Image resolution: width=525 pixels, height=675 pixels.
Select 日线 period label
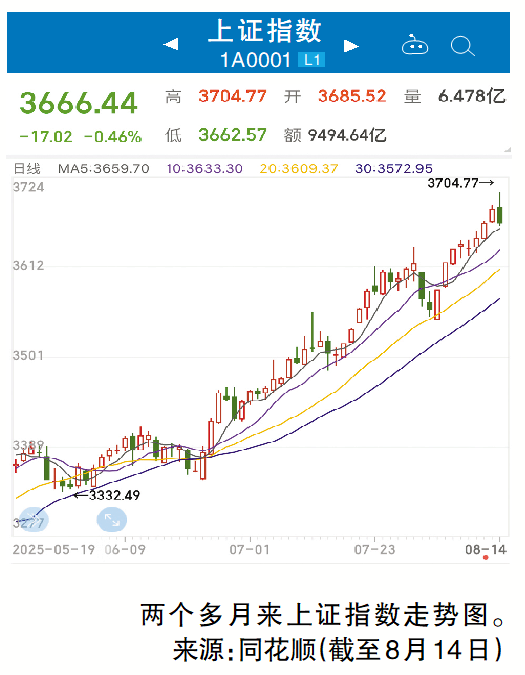pyautogui.click(x=27, y=168)
